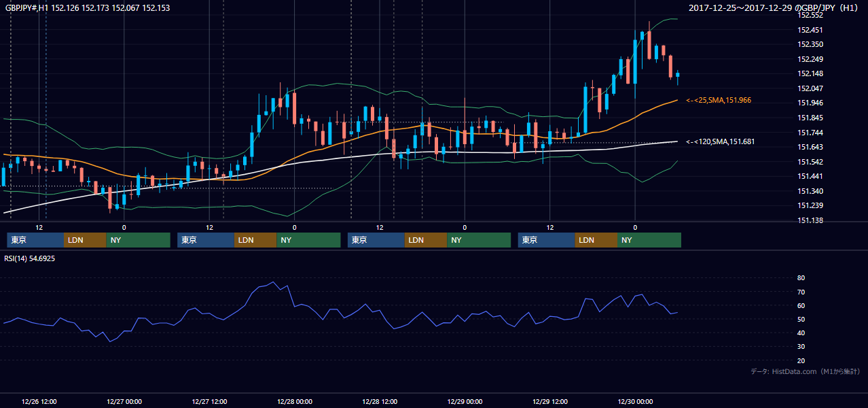868x408 pixels.
Task: Select the RSI(14) 54.6925 indicator label
Action: pos(30,259)
